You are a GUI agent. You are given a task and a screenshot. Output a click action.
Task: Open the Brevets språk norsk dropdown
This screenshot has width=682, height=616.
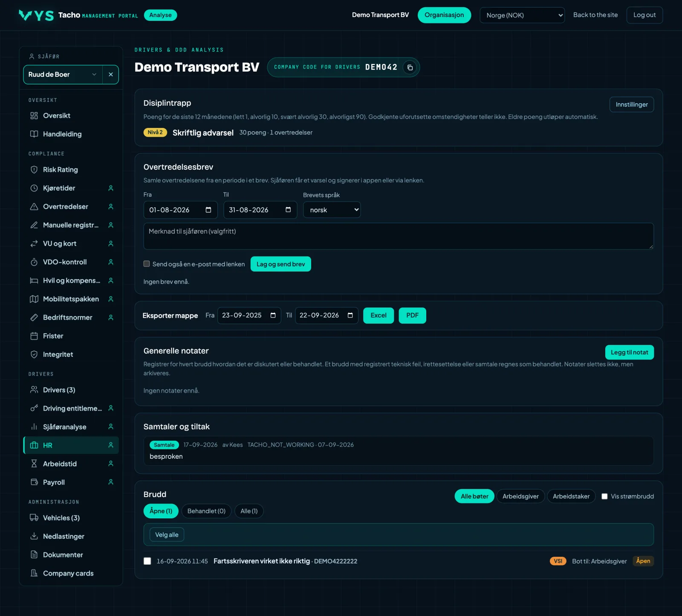pos(332,210)
